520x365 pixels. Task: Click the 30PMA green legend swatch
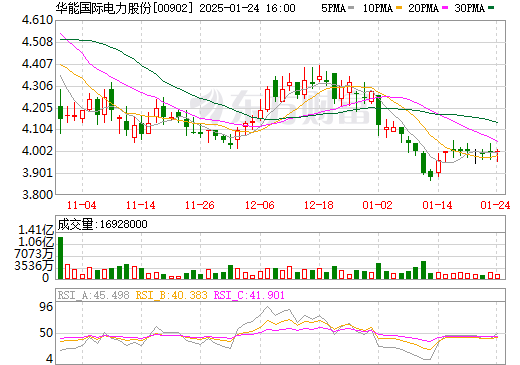coord(491,8)
